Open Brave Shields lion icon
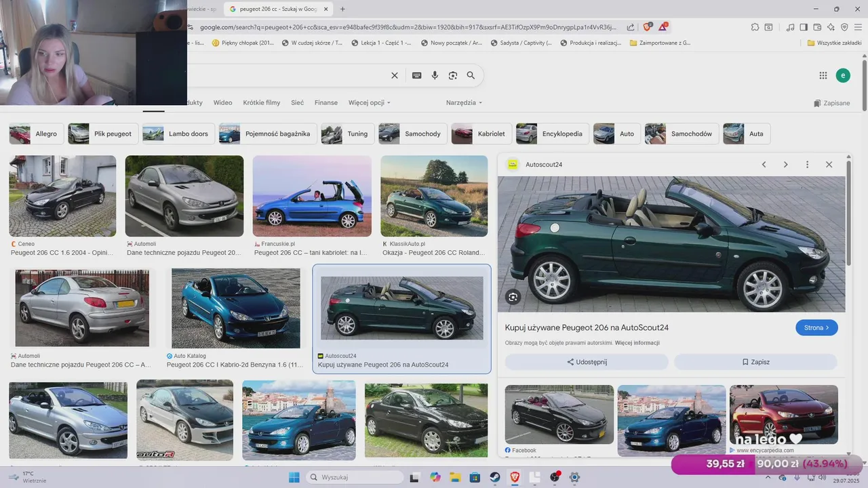The width and height of the screenshot is (868, 488). coord(647,27)
